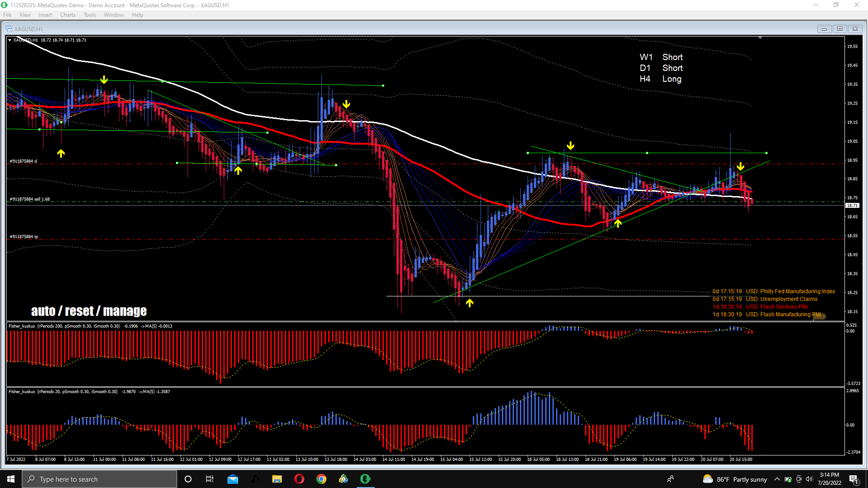This screenshot has height=488, width=868.
Task: Open the Mail app from taskbar
Action: point(233,479)
